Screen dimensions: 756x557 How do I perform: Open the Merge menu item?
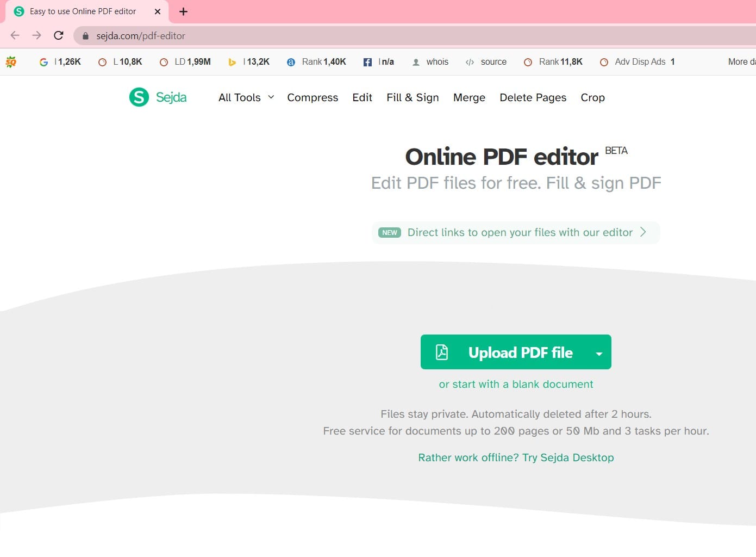pos(469,97)
